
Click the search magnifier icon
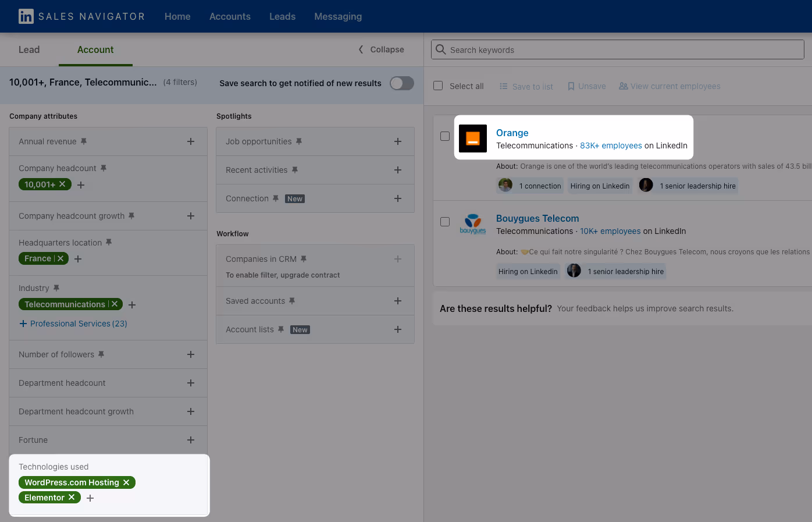[x=441, y=49]
